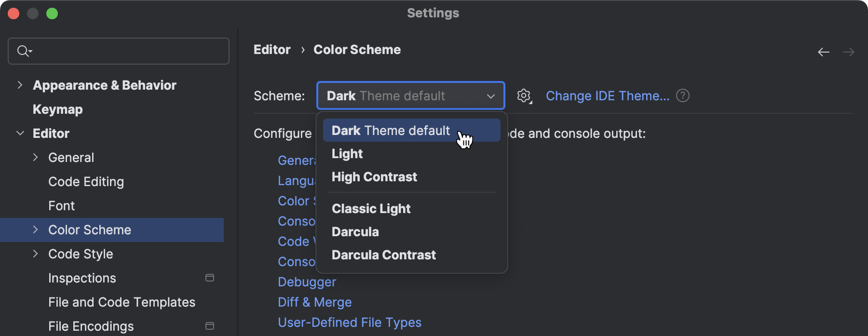Collapse the Editor section in tree
The height and width of the screenshot is (336, 868).
(20, 133)
